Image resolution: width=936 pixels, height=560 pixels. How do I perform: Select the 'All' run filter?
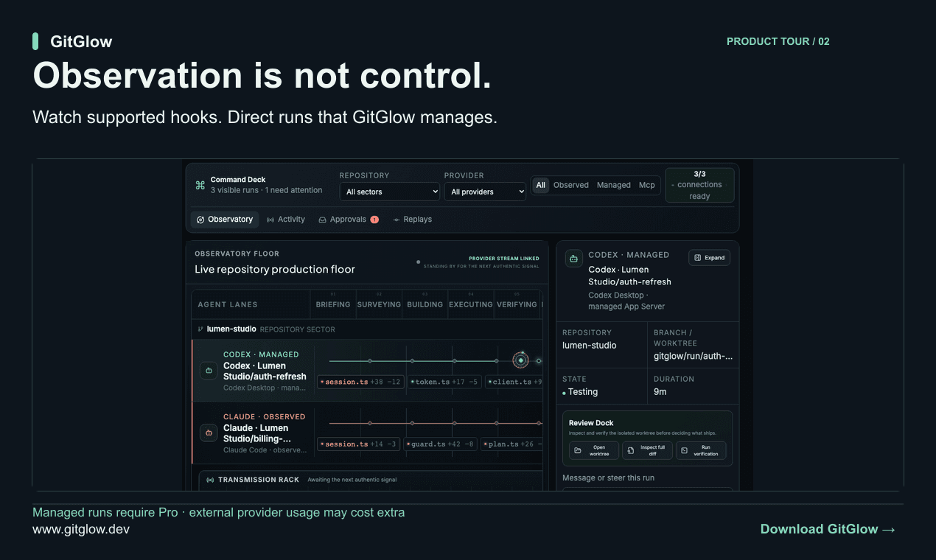[x=541, y=185]
